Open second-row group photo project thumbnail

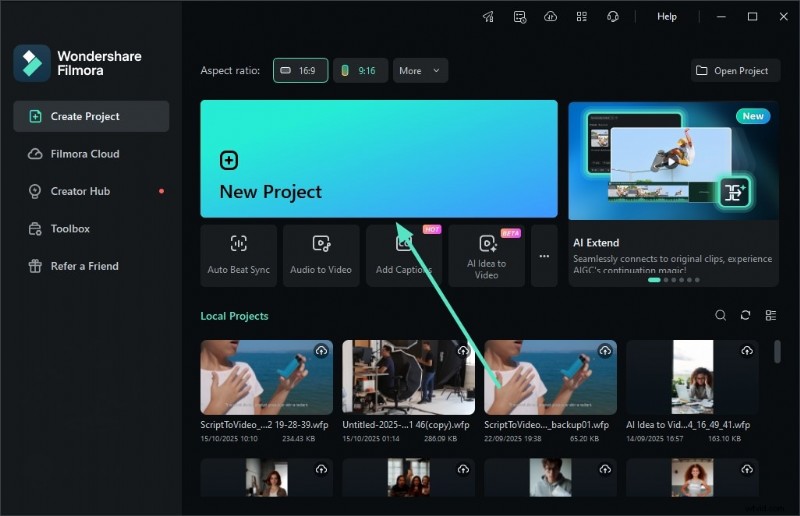(x=408, y=477)
